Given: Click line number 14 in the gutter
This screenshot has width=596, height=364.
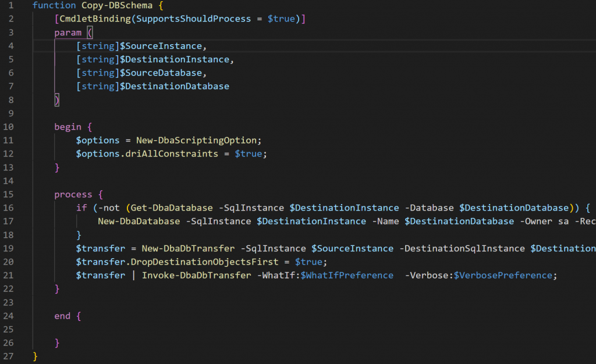Looking at the screenshot, I should pos(8,181).
